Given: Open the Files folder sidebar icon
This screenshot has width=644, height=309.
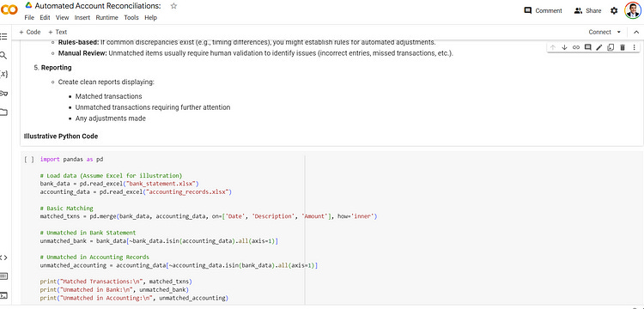Looking at the screenshot, I should [3, 112].
